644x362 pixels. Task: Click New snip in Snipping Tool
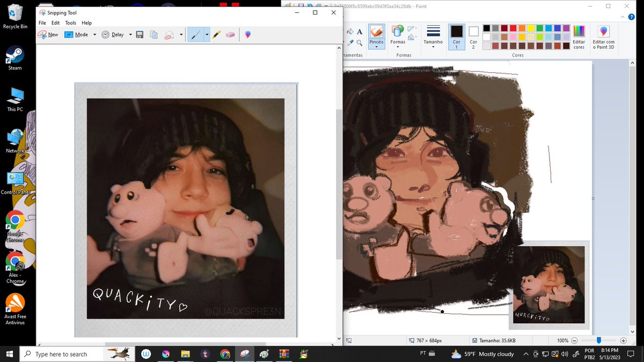pyautogui.click(x=48, y=34)
